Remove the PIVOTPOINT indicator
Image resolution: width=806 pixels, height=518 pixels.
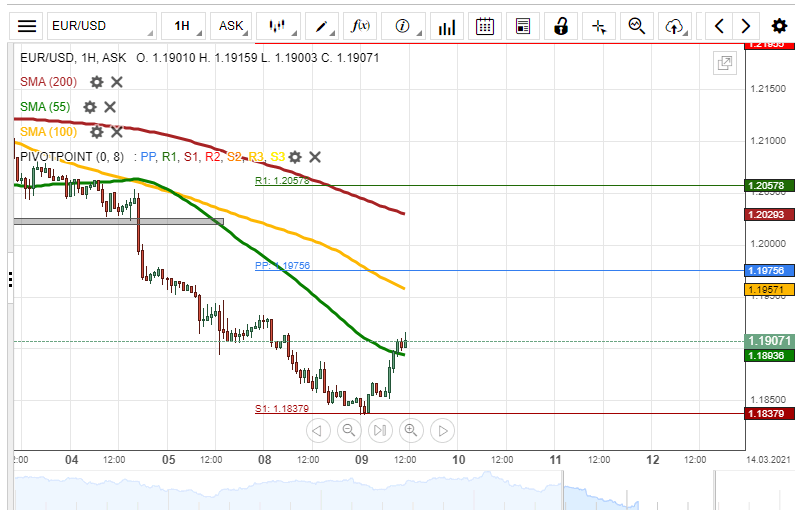tap(315, 157)
